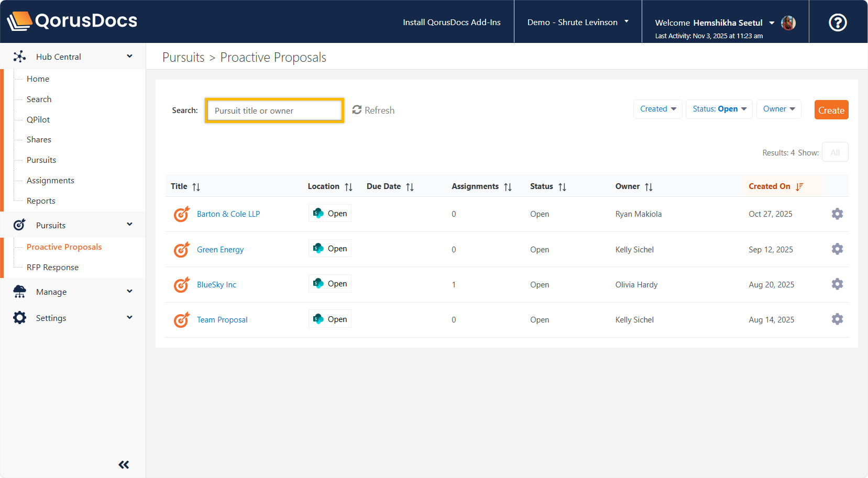Click the user profile avatar picture
The image size is (868, 478).
(788, 23)
